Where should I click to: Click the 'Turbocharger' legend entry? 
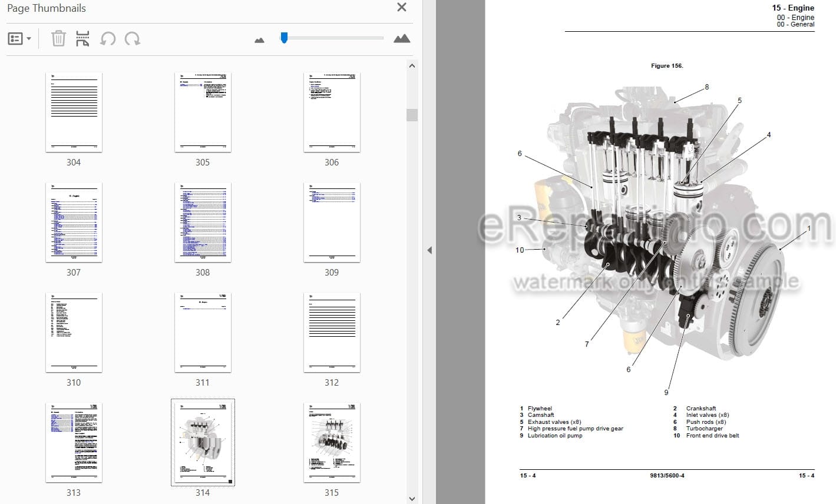(705, 429)
